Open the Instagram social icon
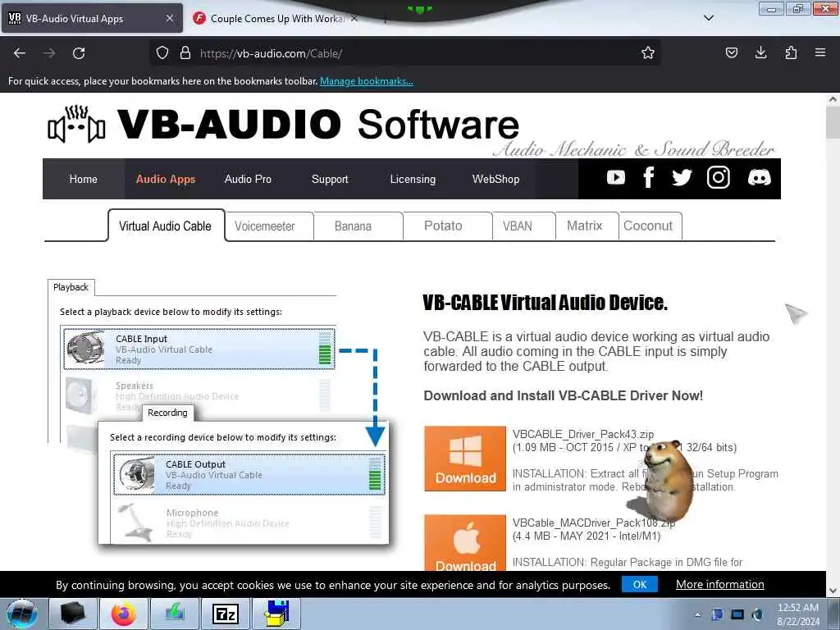Viewport: 840px width, 630px height. [718, 177]
